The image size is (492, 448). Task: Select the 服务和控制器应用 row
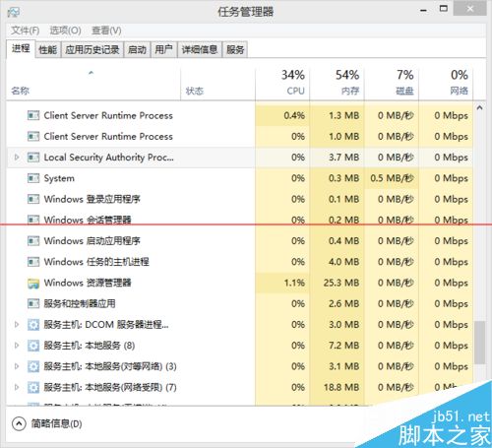point(240,303)
